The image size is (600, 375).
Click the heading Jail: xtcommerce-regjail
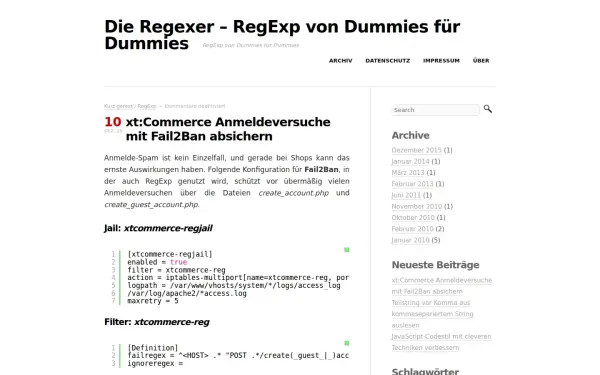click(158, 228)
